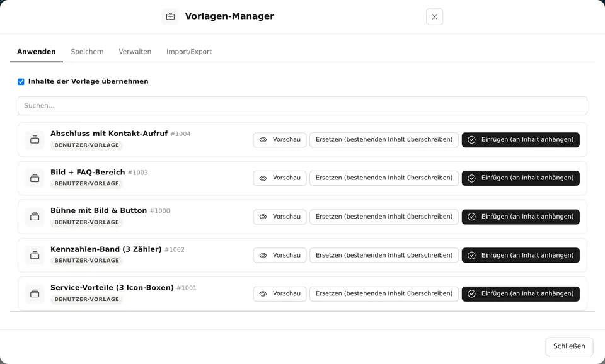Click template icon of Bühne mit Bild & Button
This screenshot has height=364, width=605.
(35, 217)
